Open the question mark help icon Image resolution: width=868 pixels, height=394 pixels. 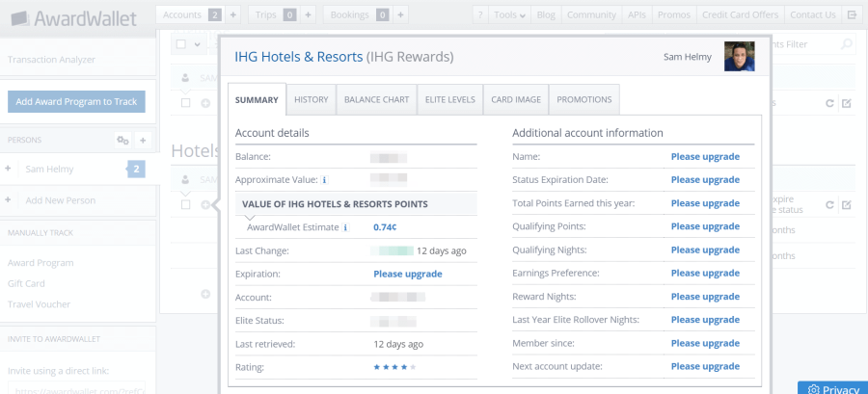(x=480, y=14)
